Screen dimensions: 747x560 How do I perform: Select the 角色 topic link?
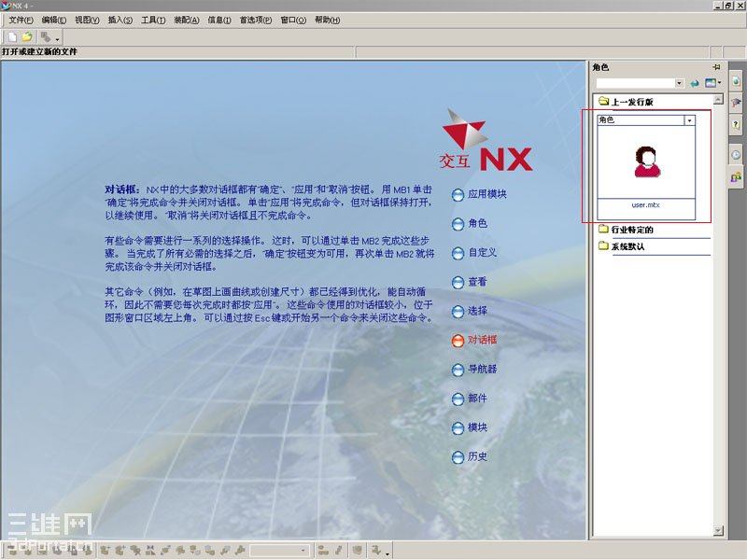click(x=470, y=223)
